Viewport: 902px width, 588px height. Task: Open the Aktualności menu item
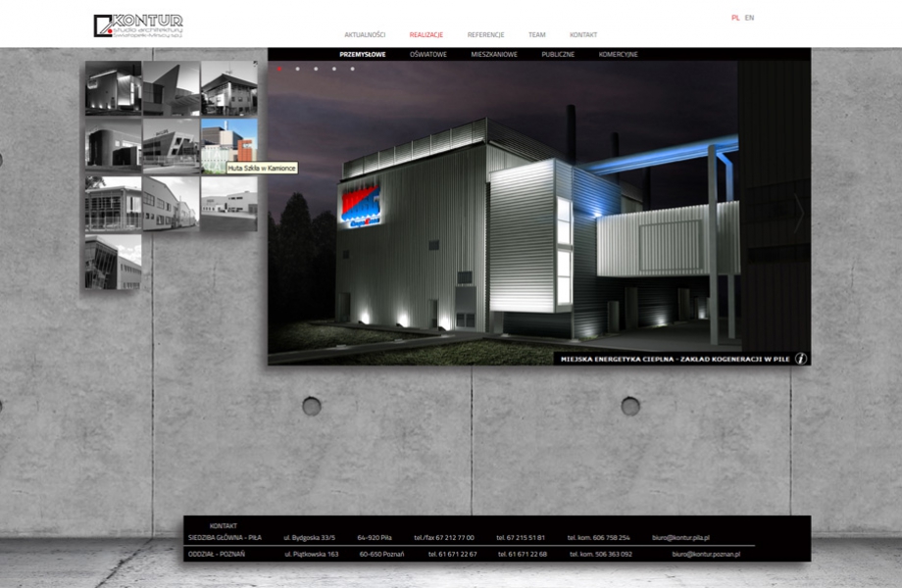click(365, 35)
